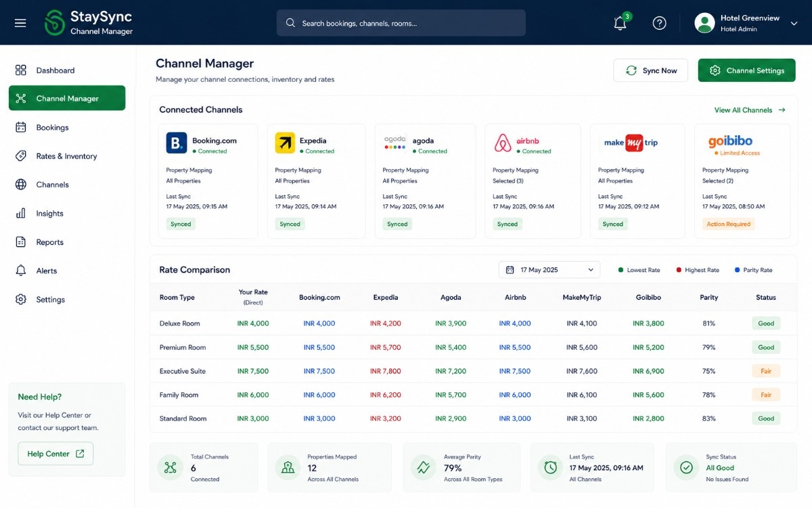Click the StaySync logo icon
812x508 pixels.
54,22
